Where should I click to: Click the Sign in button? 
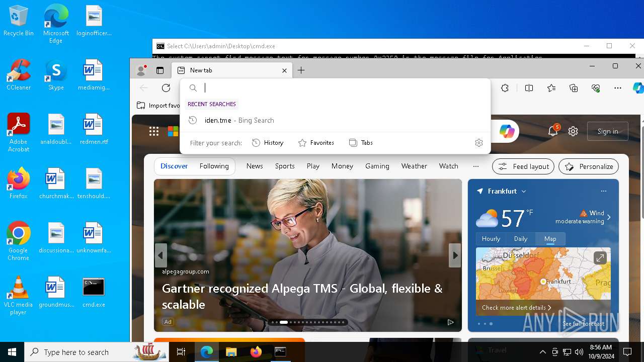click(608, 131)
